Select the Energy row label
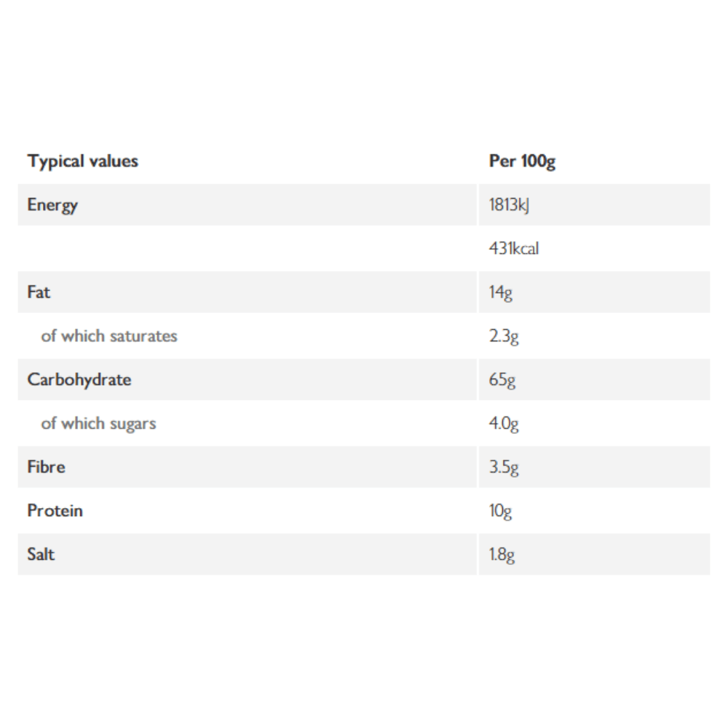The width and height of the screenshot is (728, 728). click(52, 205)
